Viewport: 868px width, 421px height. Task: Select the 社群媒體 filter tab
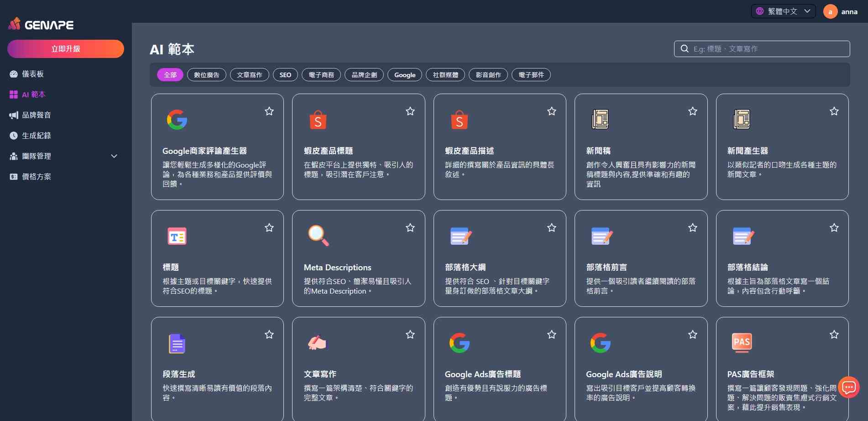pyautogui.click(x=445, y=75)
